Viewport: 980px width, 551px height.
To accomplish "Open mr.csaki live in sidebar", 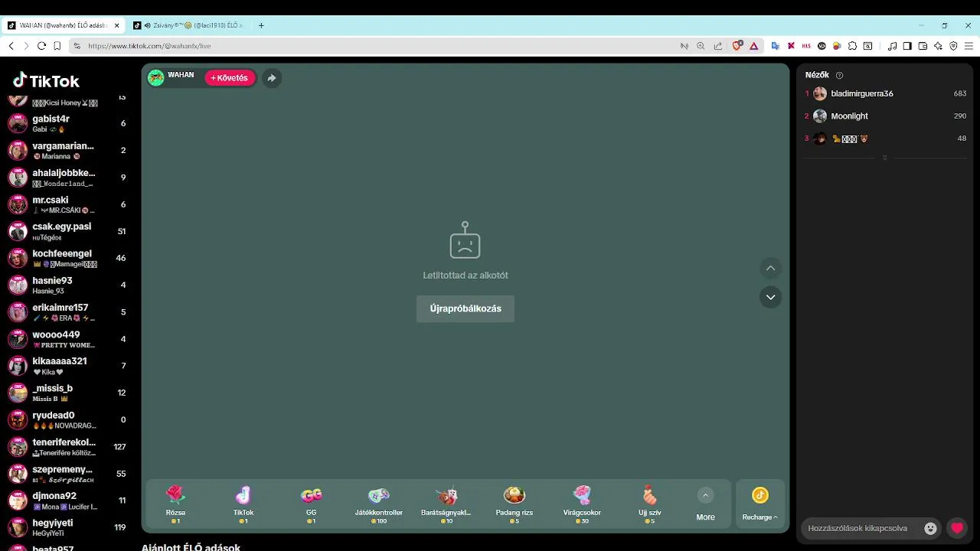I will pyautogui.click(x=67, y=204).
